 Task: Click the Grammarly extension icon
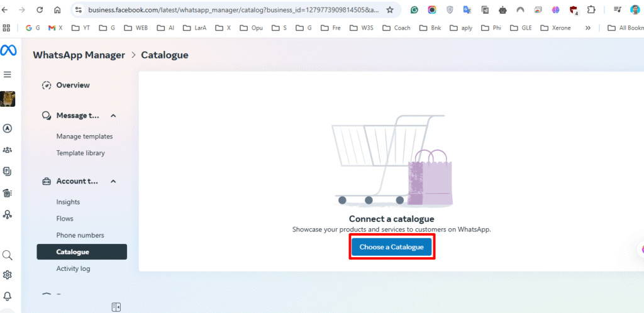tap(414, 10)
